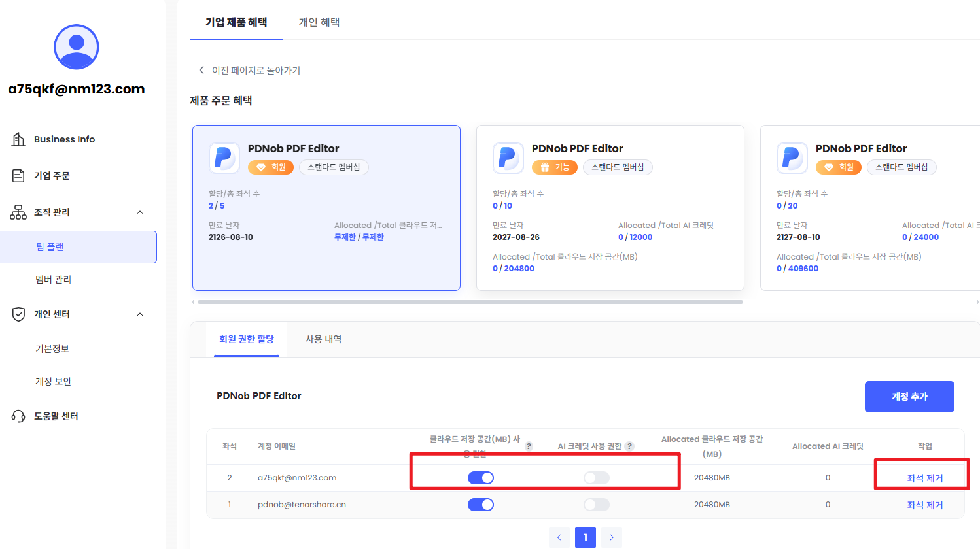The height and width of the screenshot is (553, 980).
Task: Select the 회원 권한 할당 tab
Action: point(247,339)
